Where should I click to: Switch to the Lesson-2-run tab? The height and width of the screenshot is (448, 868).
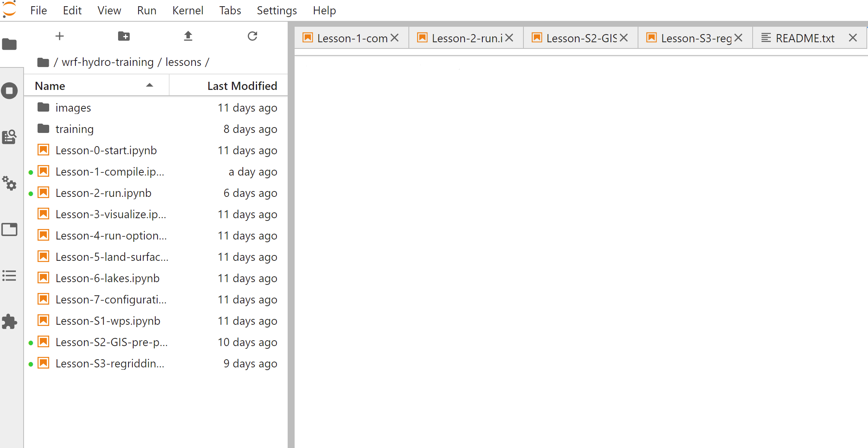point(467,38)
